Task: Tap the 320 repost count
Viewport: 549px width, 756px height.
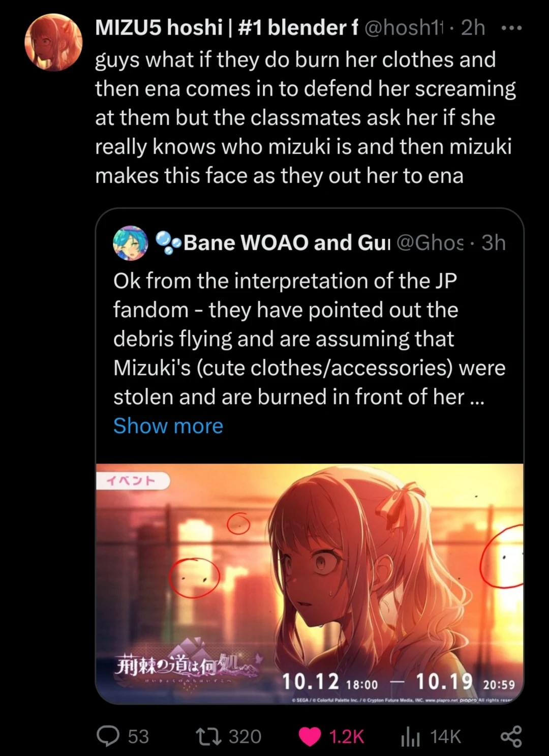Action: pyautogui.click(x=245, y=737)
